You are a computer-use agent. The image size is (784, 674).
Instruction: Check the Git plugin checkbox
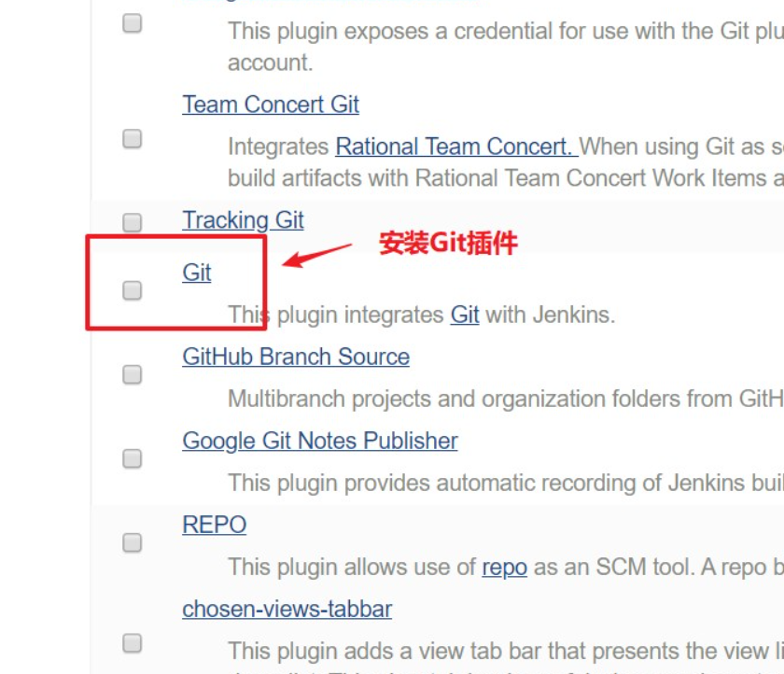pyautogui.click(x=132, y=290)
